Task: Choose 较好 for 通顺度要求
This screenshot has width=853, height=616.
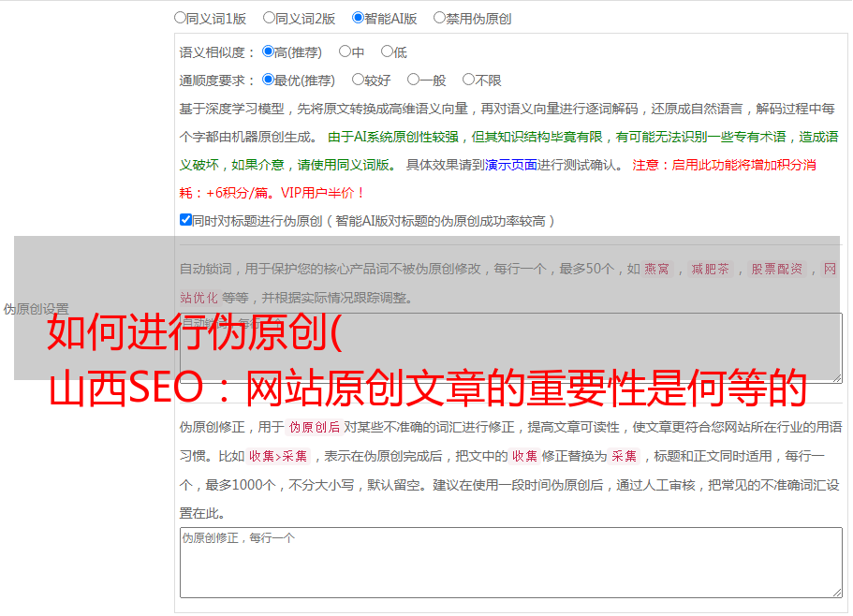Action: [358, 81]
